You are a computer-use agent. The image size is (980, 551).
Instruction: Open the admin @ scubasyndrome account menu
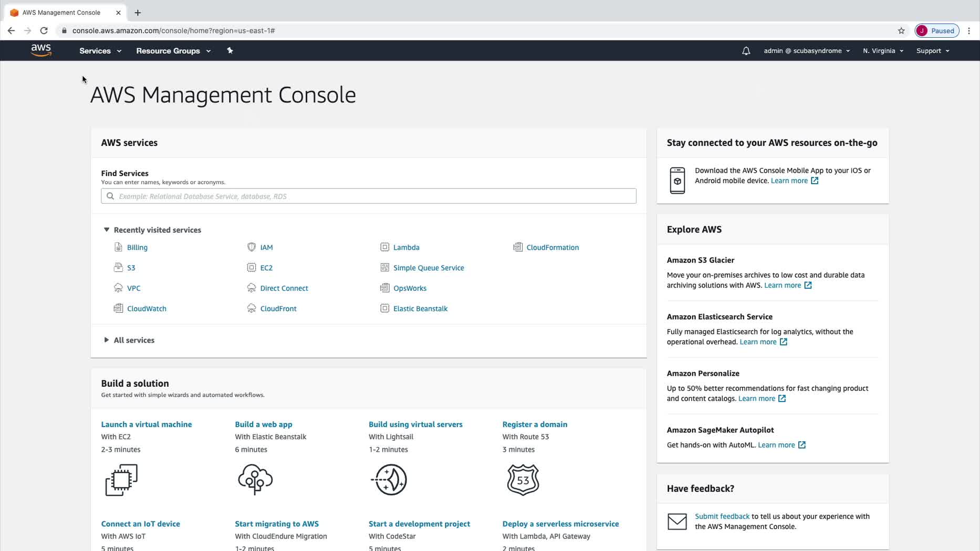point(807,51)
